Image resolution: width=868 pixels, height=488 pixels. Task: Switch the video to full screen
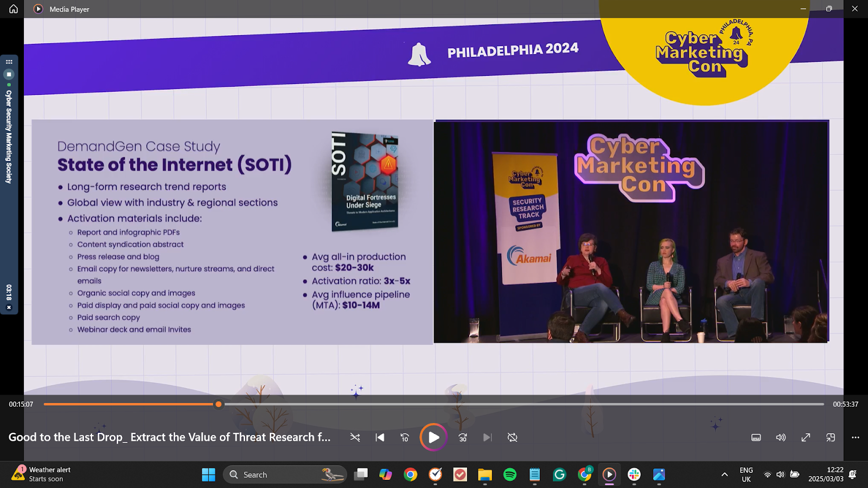coord(806,437)
